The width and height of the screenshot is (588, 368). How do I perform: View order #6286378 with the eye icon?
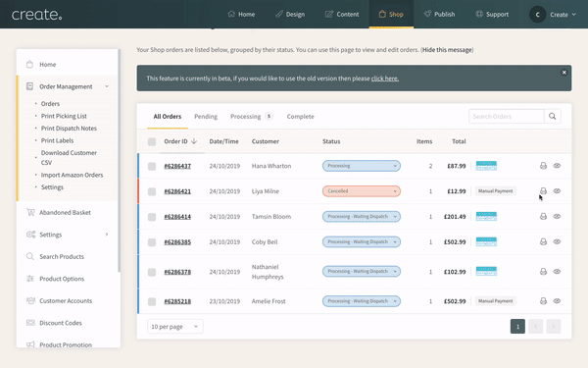557,272
